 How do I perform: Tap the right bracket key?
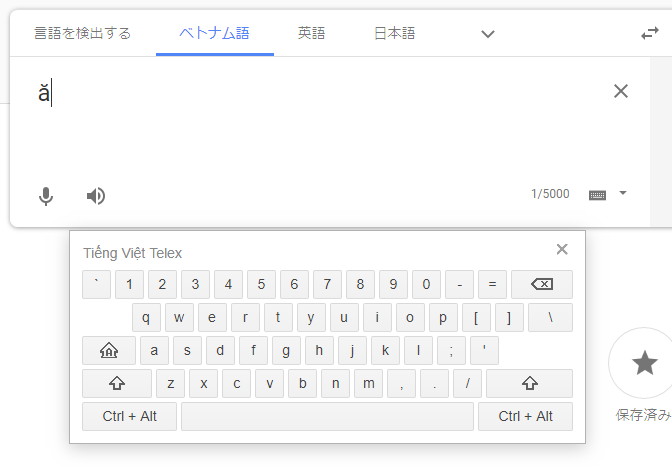[509, 317]
